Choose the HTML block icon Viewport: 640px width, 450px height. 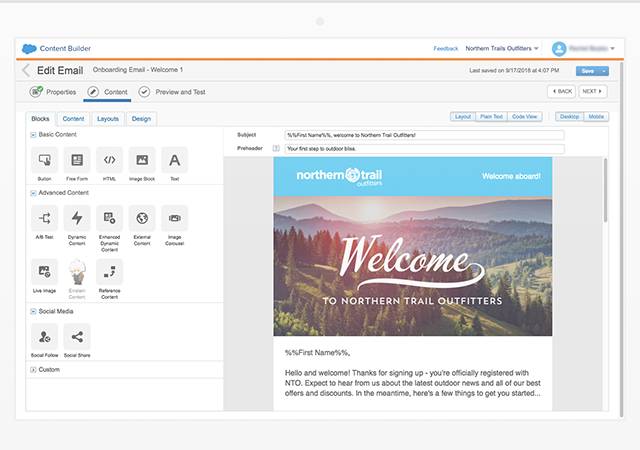point(109,160)
